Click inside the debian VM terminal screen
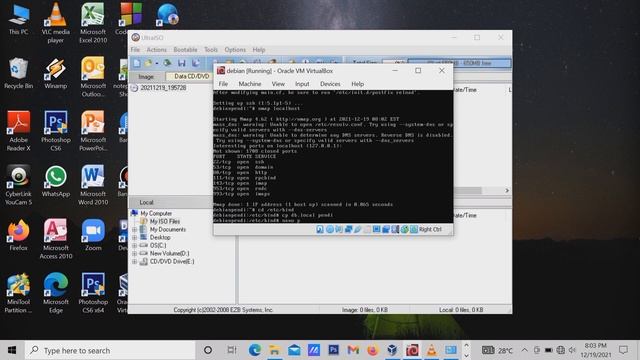This screenshot has height=360, width=640. click(333, 157)
